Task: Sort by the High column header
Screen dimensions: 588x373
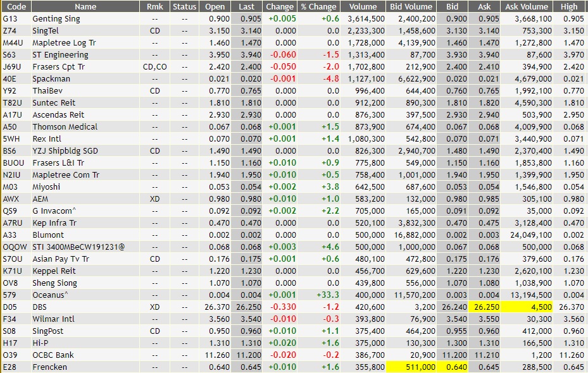Action: [569, 6]
